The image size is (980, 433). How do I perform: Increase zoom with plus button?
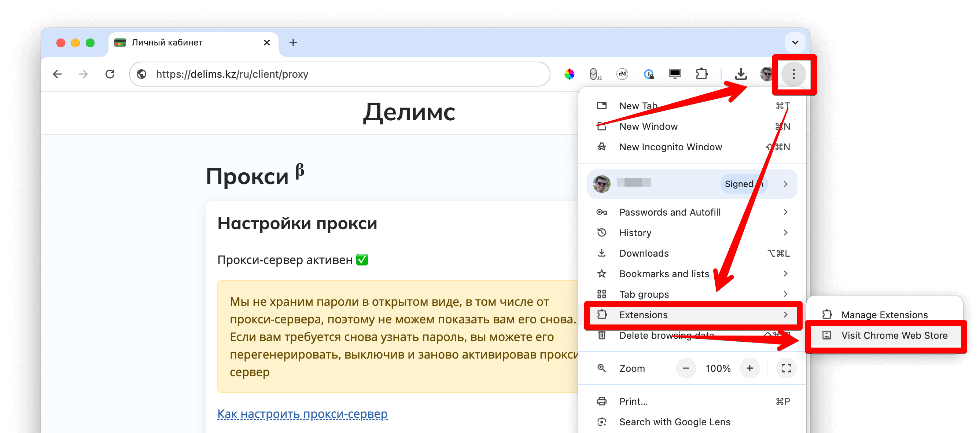[749, 368]
